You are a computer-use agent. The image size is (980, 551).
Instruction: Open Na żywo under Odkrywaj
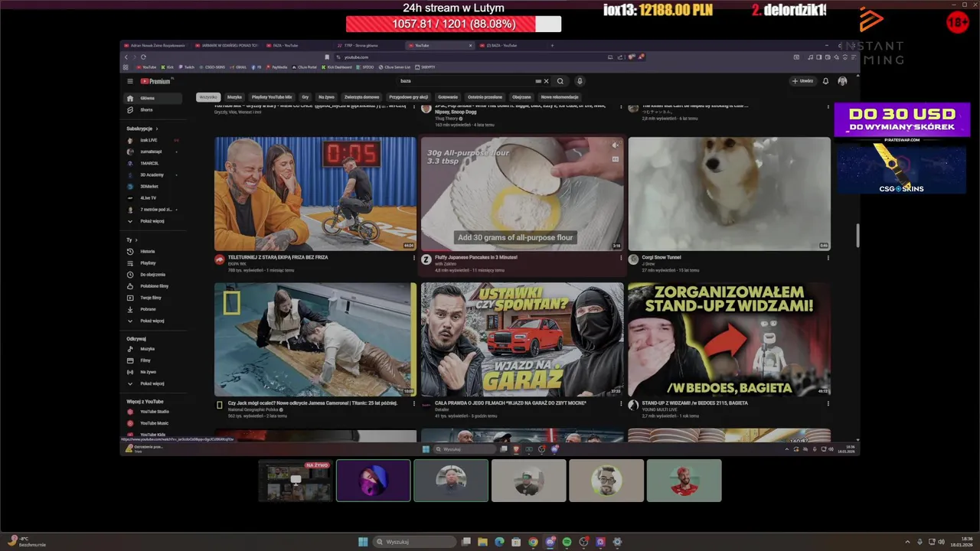coord(154,372)
